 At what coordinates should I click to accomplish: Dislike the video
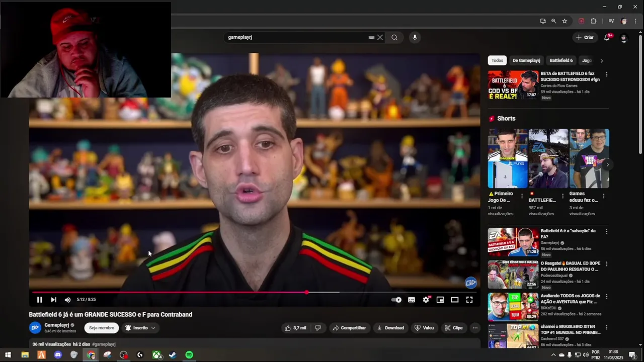(317, 328)
